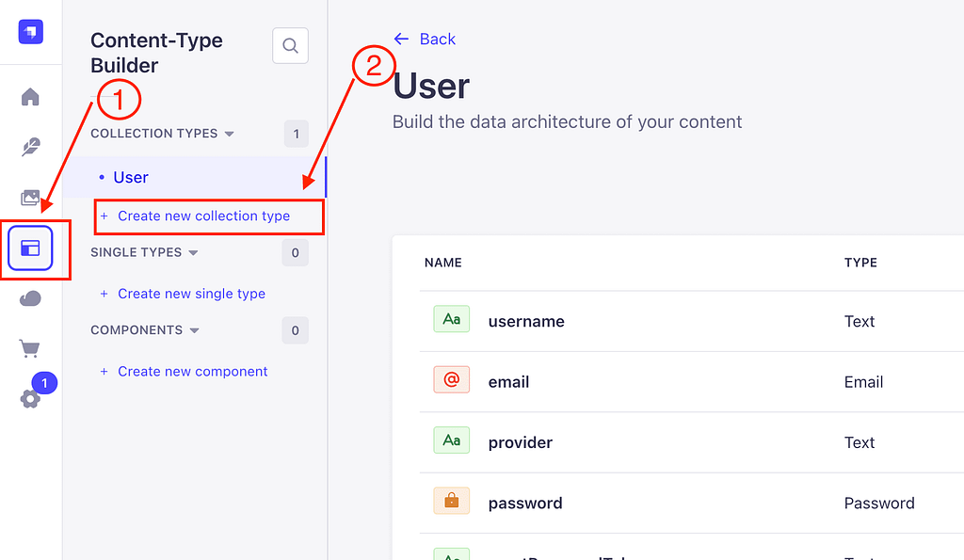
Task: Select the password field row
Action: click(692, 503)
